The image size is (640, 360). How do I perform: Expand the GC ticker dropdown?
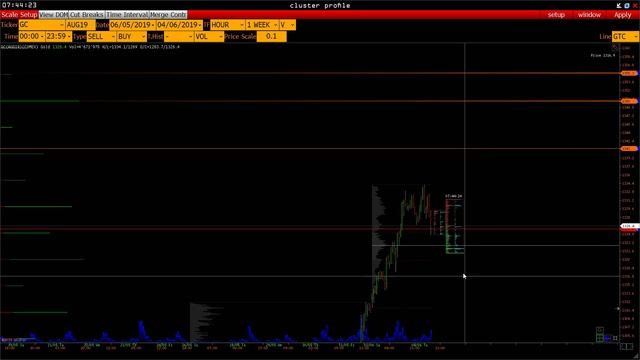click(42, 25)
